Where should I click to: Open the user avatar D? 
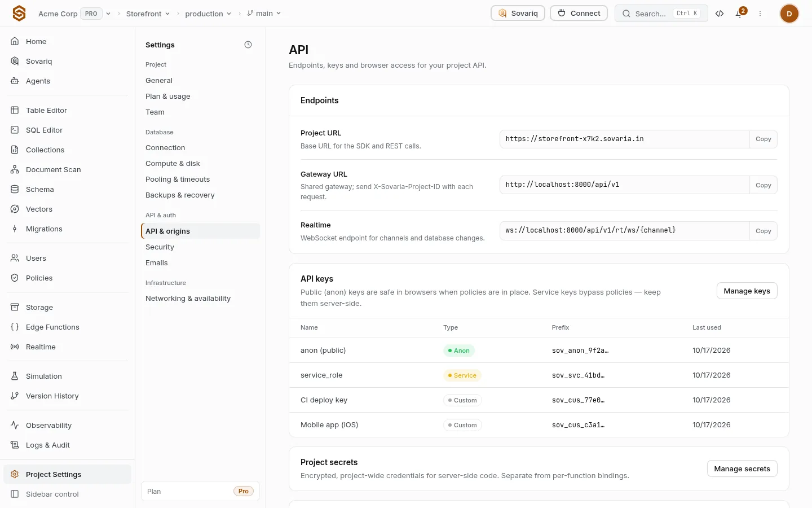[x=789, y=14]
